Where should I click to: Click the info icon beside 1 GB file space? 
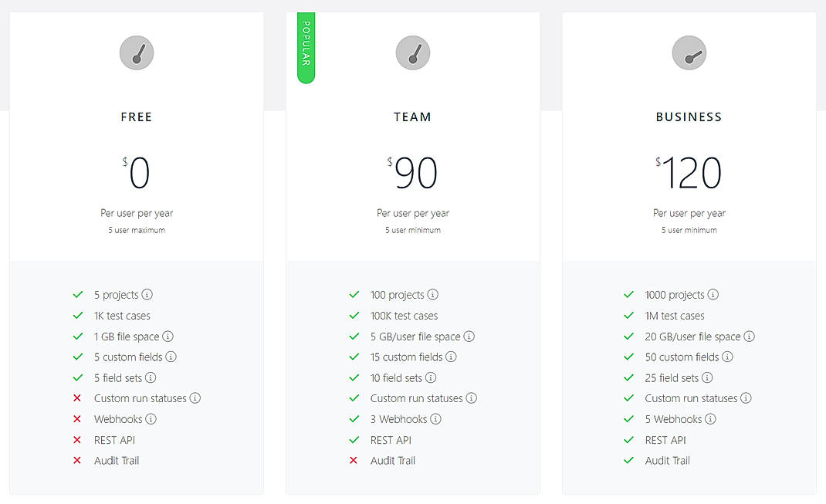pos(168,337)
